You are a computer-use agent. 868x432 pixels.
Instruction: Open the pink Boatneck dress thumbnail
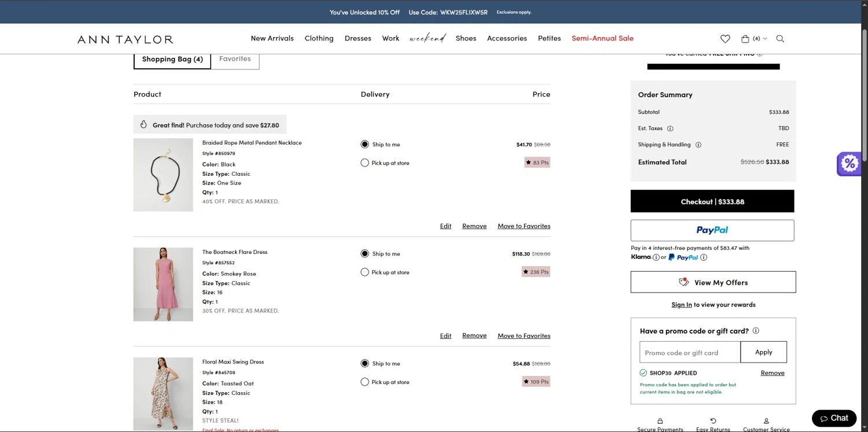(163, 285)
